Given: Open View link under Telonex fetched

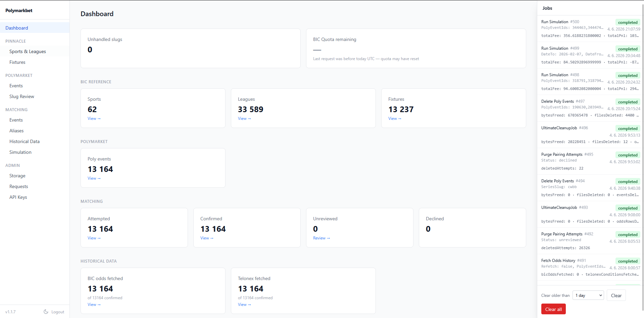Looking at the screenshot, I should point(244,305).
